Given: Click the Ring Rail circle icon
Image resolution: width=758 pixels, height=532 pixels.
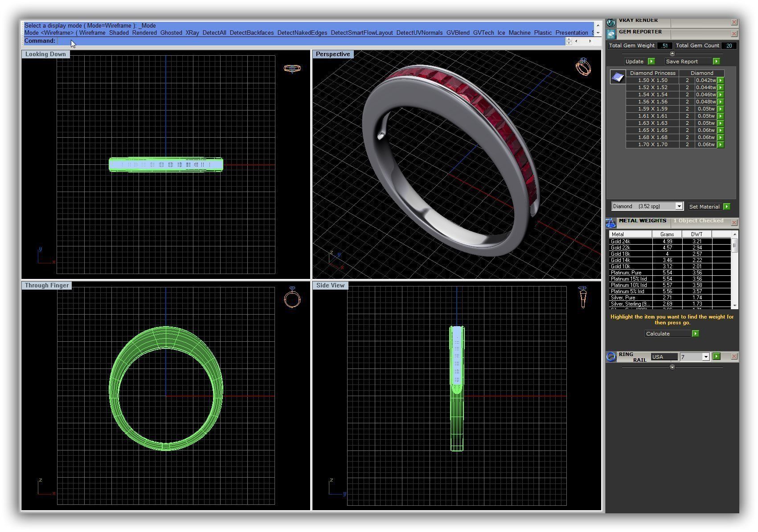Looking at the screenshot, I should coord(611,356).
